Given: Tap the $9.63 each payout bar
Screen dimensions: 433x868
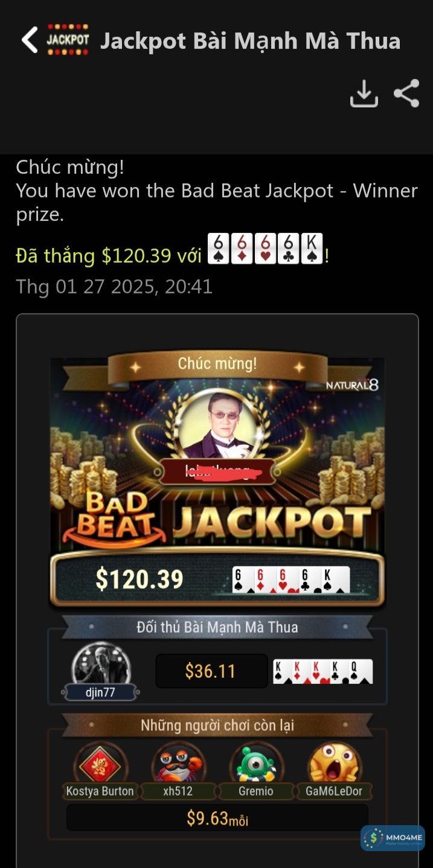Looking at the screenshot, I should coord(217,819).
